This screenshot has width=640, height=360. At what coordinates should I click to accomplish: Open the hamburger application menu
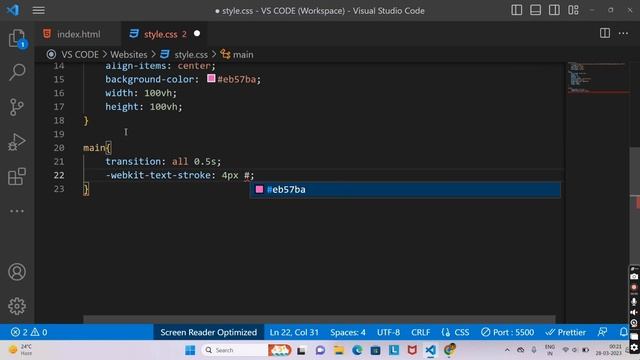pos(39,10)
